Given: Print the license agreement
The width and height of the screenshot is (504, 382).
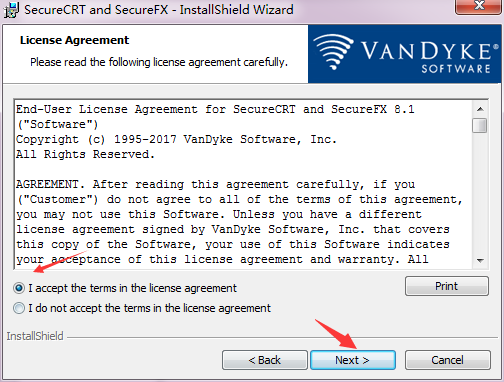Looking at the screenshot, I should 447,286.
